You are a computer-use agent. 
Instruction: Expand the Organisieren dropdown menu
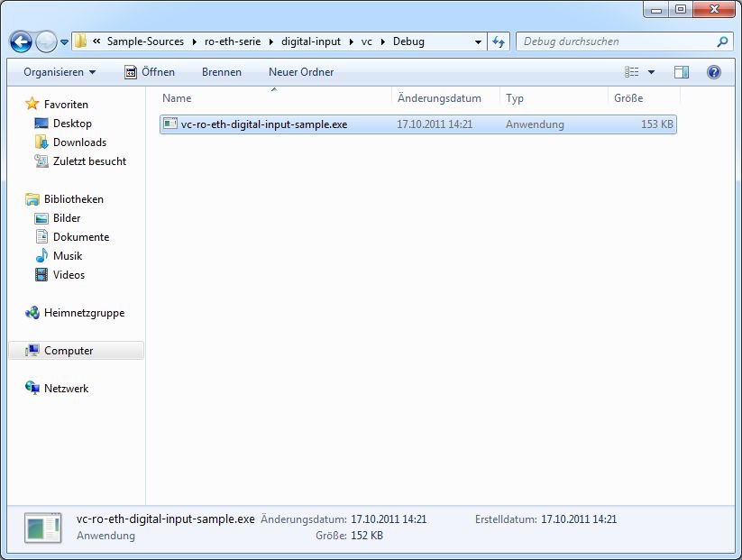pyautogui.click(x=60, y=72)
